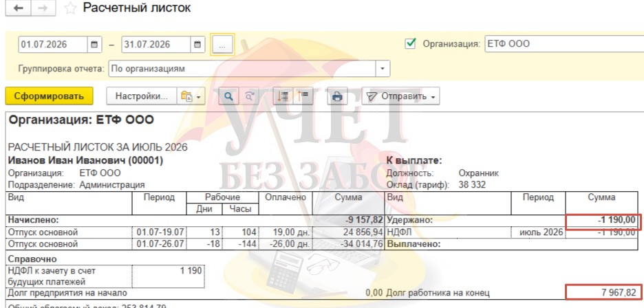Click the Организация field with ЕТФ ООО
This screenshot has width=644, height=308.
(564, 43)
